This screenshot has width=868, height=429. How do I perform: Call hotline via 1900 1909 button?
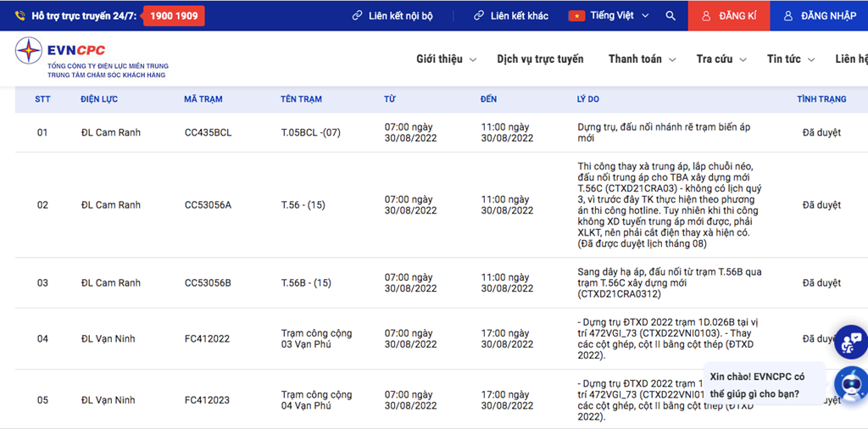click(173, 16)
